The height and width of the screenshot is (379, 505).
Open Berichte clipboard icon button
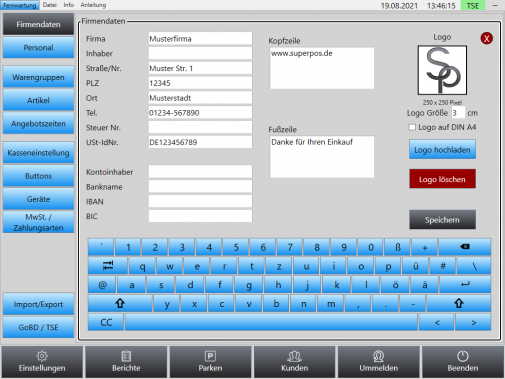click(126, 362)
